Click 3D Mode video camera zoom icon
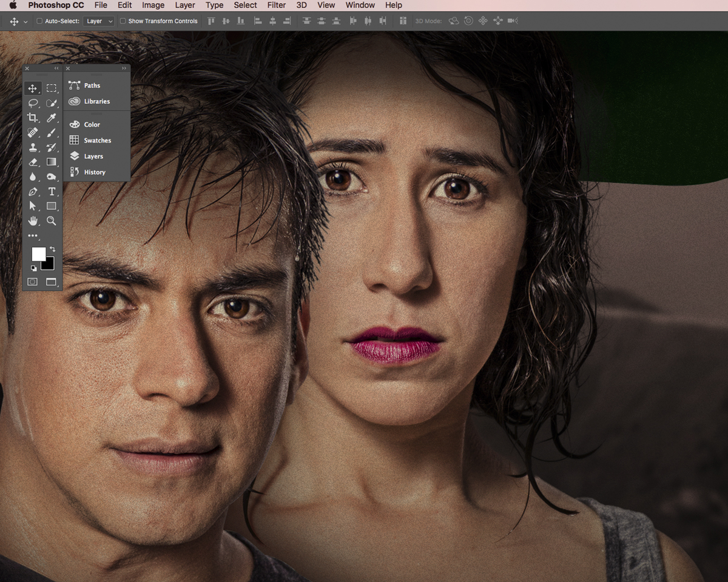Viewport: 728px width, 582px height. coord(513,21)
